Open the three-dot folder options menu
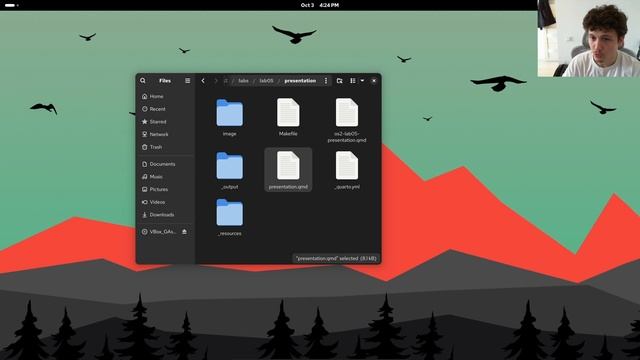Image resolution: width=640 pixels, height=360 pixels. point(326,81)
